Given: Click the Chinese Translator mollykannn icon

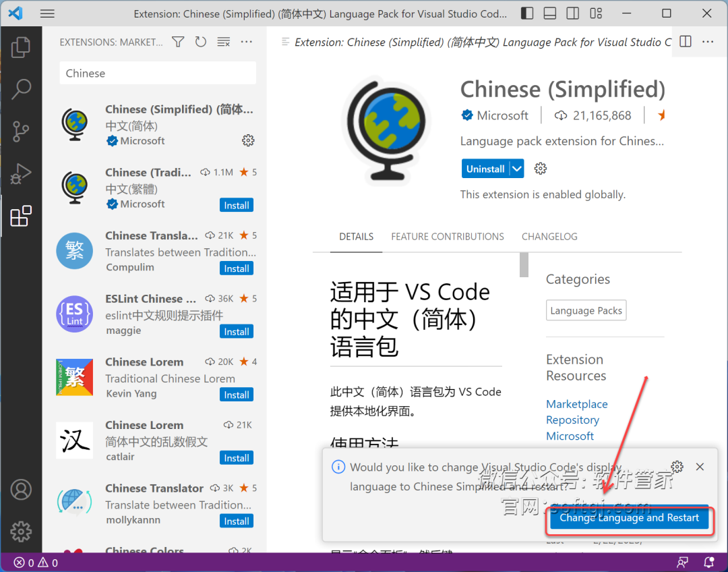Looking at the screenshot, I should (74, 503).
